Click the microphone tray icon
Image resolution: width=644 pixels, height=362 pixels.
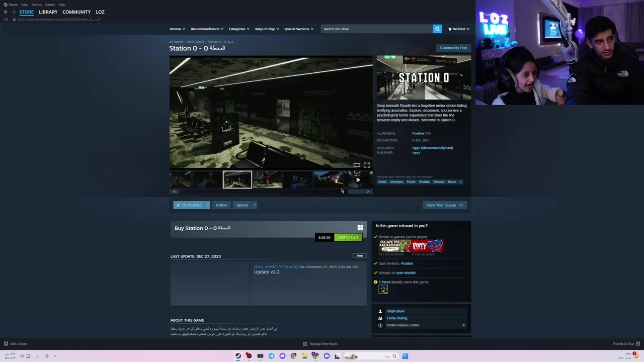point(47,356)
